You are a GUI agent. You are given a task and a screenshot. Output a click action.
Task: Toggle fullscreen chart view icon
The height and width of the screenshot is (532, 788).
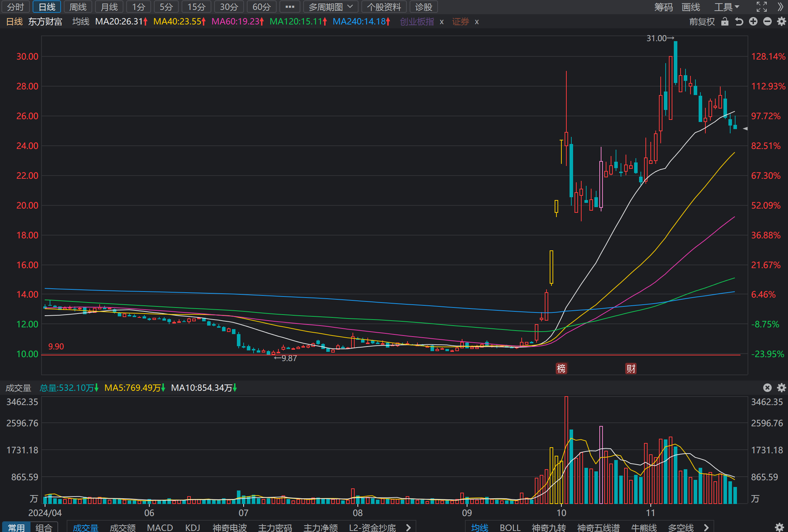coord(762,7)
